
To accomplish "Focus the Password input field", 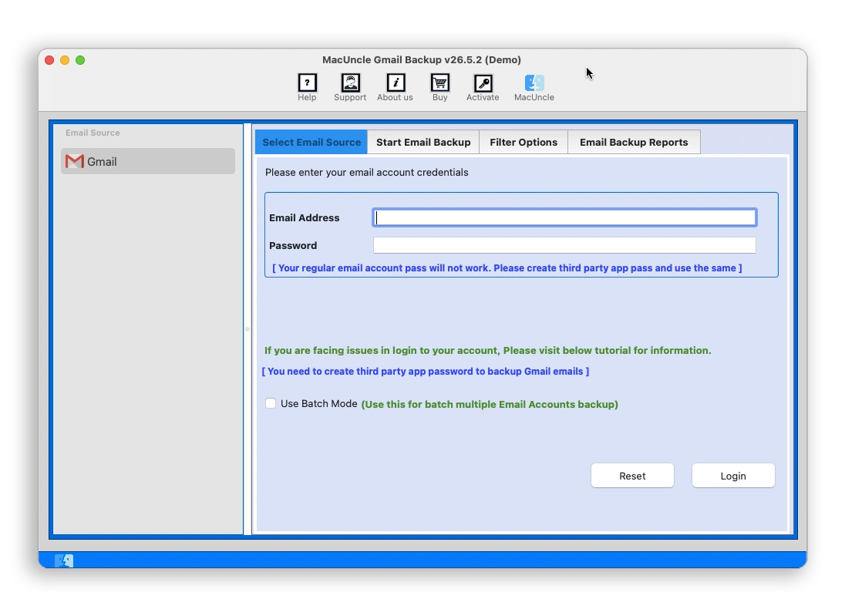I will 564,245.
